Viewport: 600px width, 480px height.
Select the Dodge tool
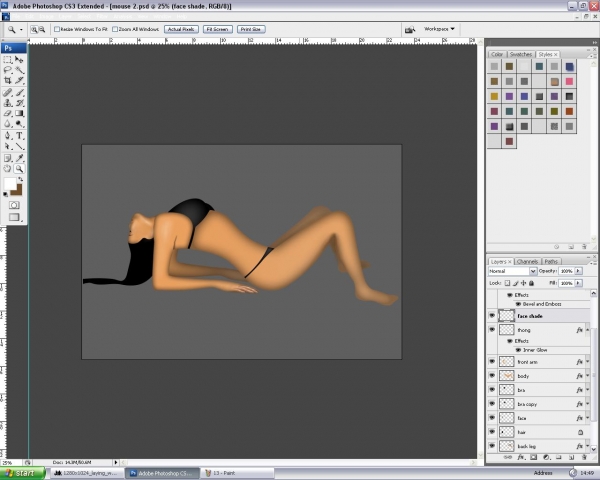click(19, 124)
